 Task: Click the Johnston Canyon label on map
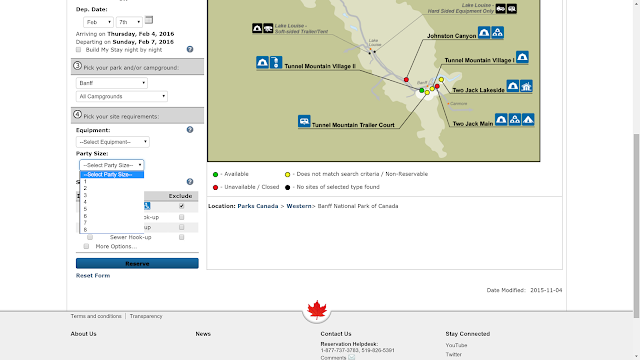tap(451, 36)
